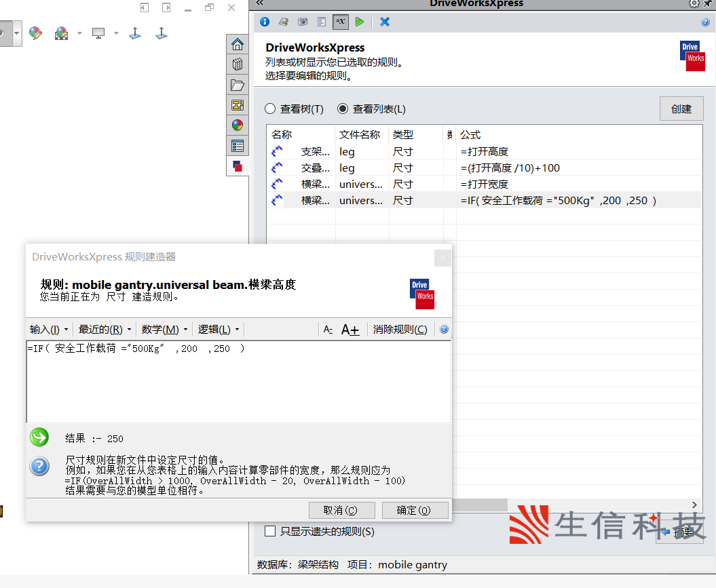Open the 数学(M) dropdown menu
The height and width of the screenshot is (588, 716).
[164, 330]
